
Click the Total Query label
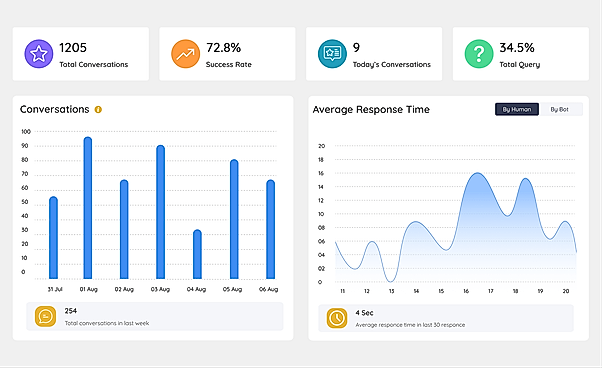(519, 65)
